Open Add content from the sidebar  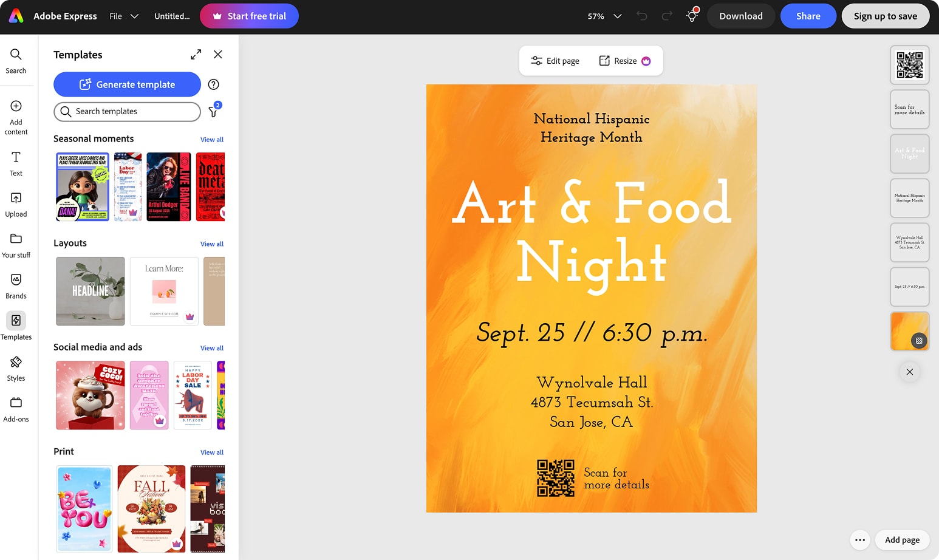coord(16,118)
